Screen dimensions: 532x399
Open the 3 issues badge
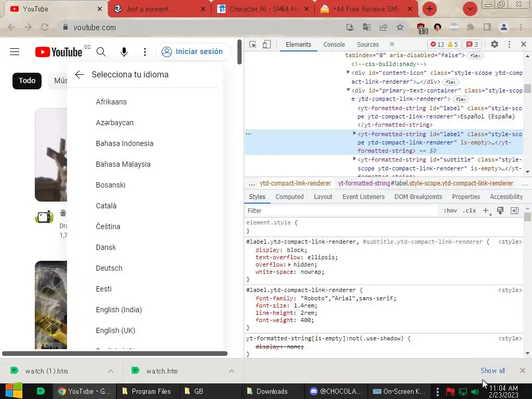pyautogui.click(x=472, y=45)
